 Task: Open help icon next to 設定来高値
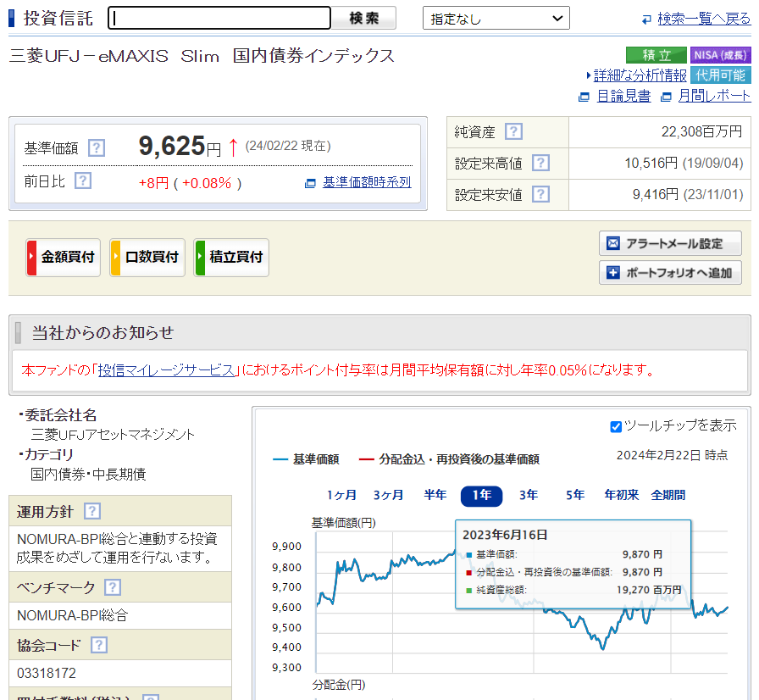(x=540, y=164)
